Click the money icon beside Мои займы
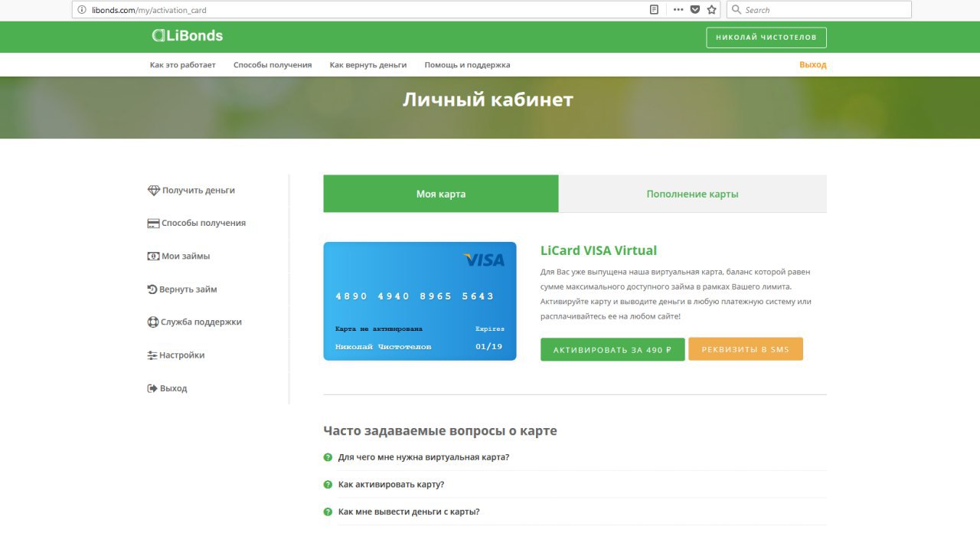The image size is (980, 533). (153, 257)
